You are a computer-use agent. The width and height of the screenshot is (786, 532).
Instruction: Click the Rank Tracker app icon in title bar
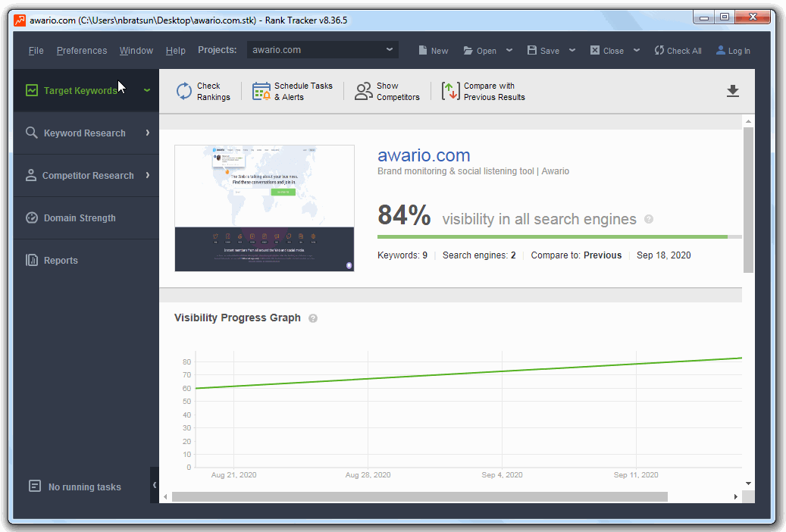coord(20,20)
